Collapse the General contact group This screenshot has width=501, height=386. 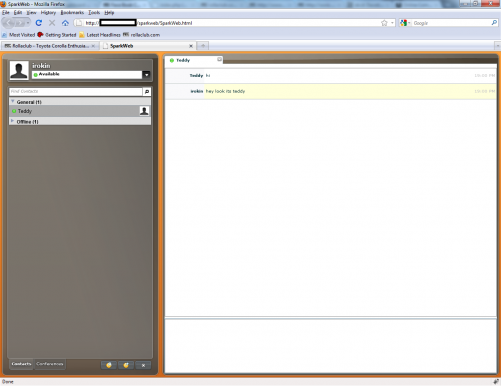[13, 101]
